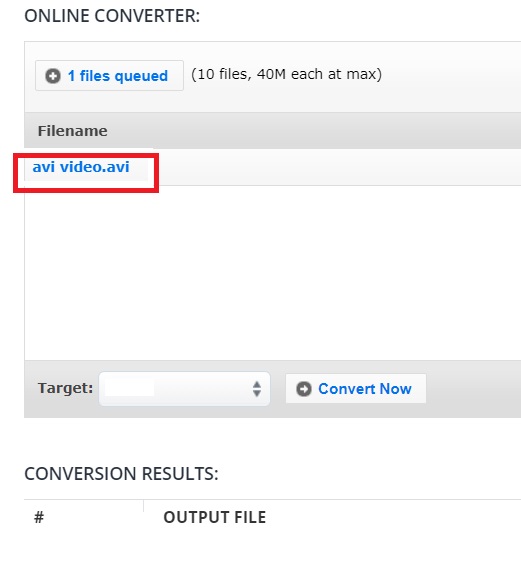Screen dimensions: 521x563
Task: Click the '10 files, 40M each' limit note
Action: tap(287, 74)
